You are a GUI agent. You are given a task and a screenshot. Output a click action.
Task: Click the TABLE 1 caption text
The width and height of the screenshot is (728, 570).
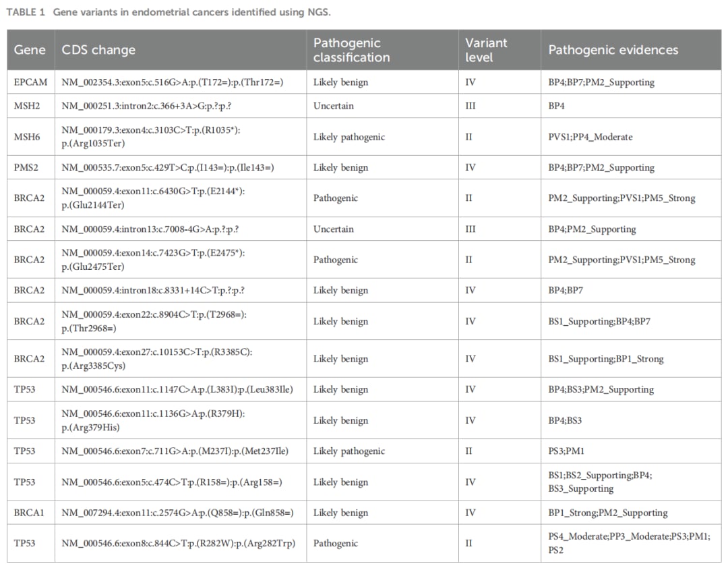[x=169, y=13]
